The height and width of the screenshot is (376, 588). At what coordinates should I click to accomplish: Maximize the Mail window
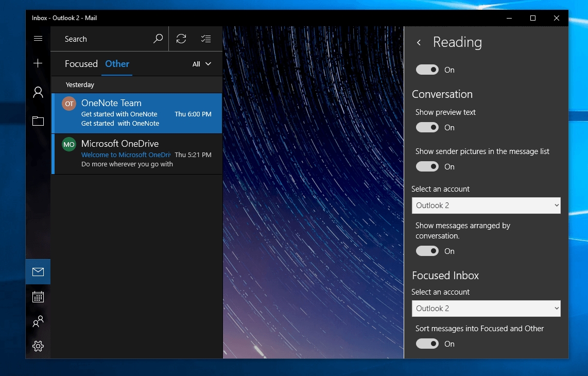(532, 18)
